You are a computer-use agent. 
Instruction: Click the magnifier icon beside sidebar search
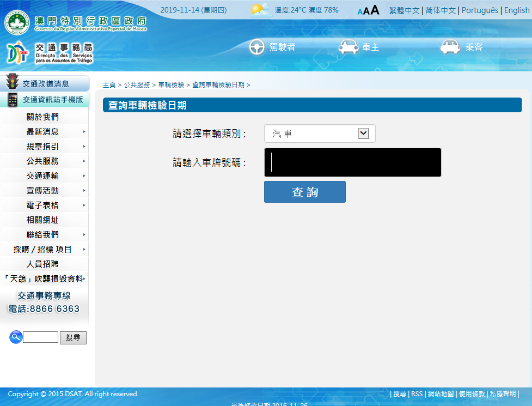[x=16, y=337]
